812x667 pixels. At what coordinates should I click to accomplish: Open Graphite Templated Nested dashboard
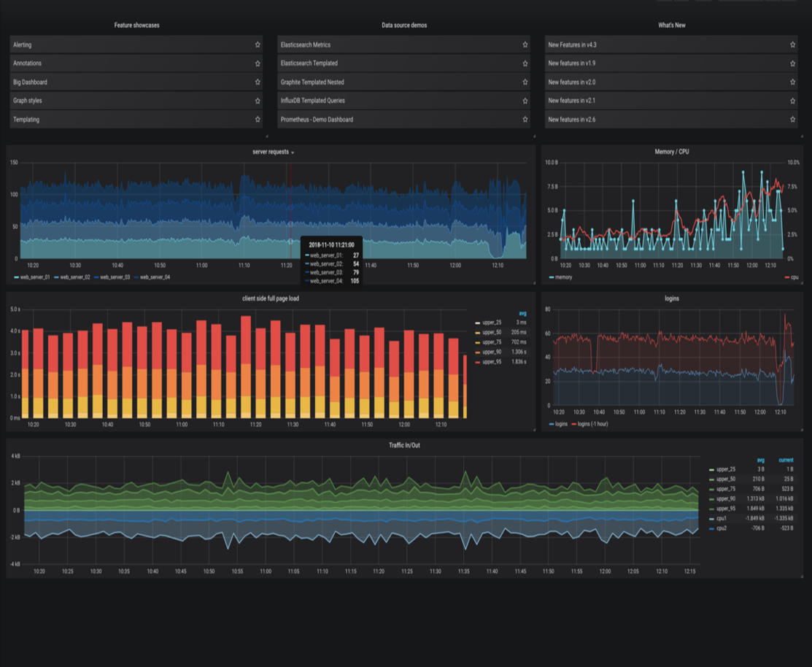312,82
